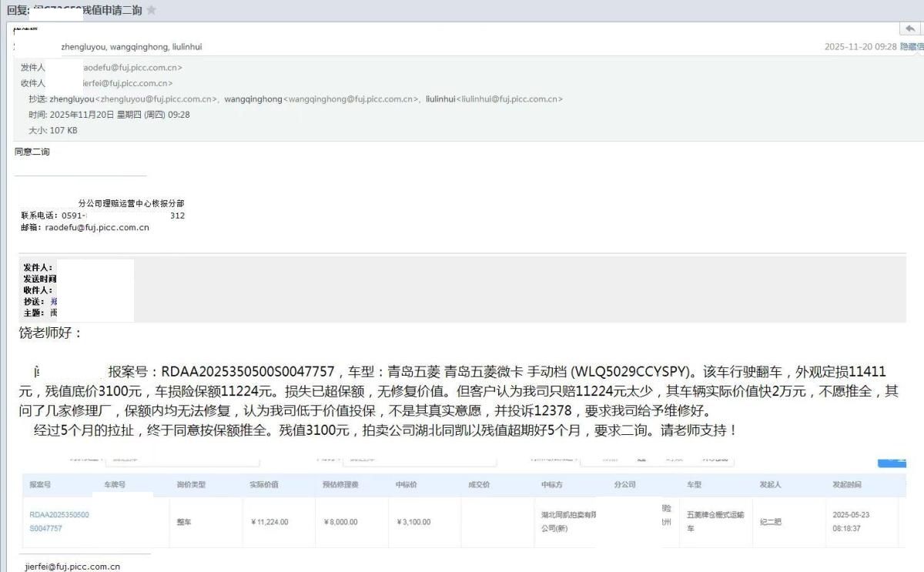Click the reply arrow icon
Viewport: 924px width, 572px height.
tap(909, 28)
